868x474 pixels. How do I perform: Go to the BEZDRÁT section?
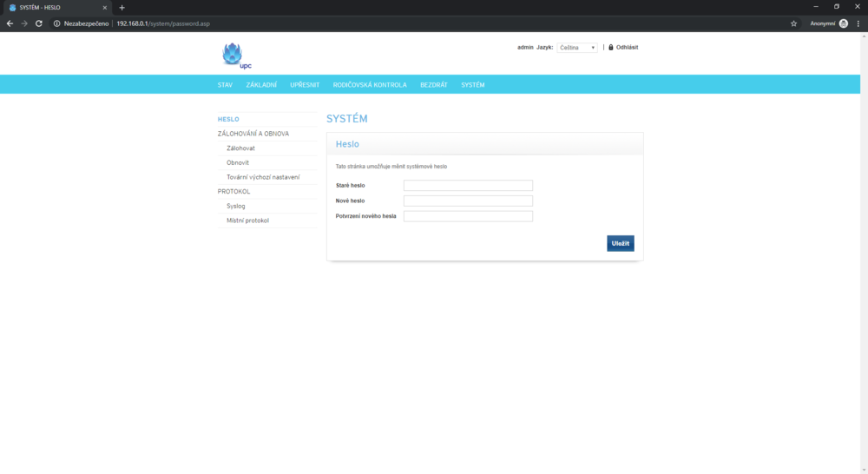coord(433,85)
